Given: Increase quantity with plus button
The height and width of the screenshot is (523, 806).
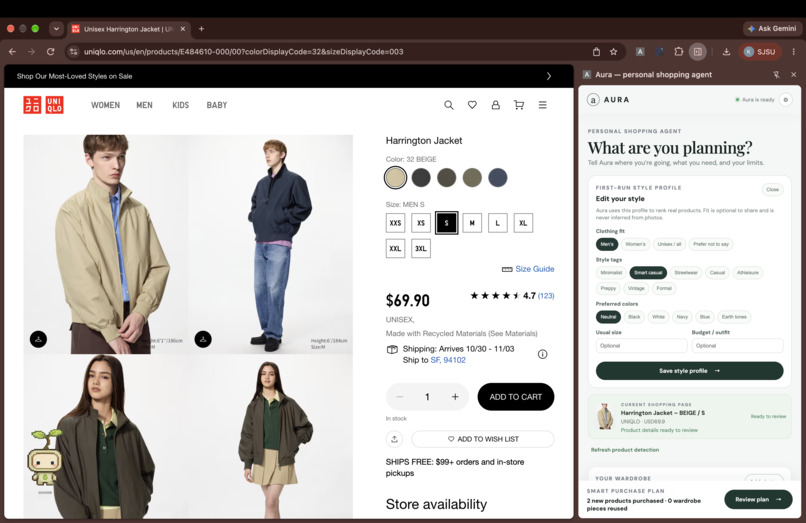Looking at the screenshot, I should coord(455,396).
